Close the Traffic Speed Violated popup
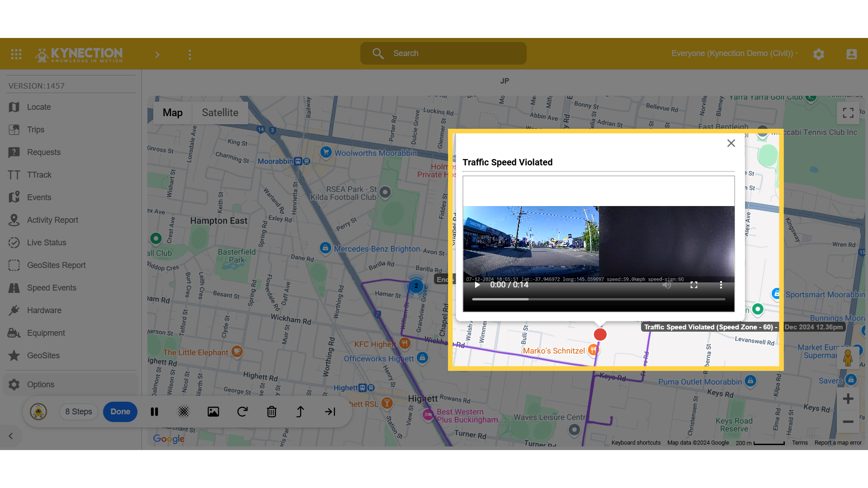 pos(731,143)
